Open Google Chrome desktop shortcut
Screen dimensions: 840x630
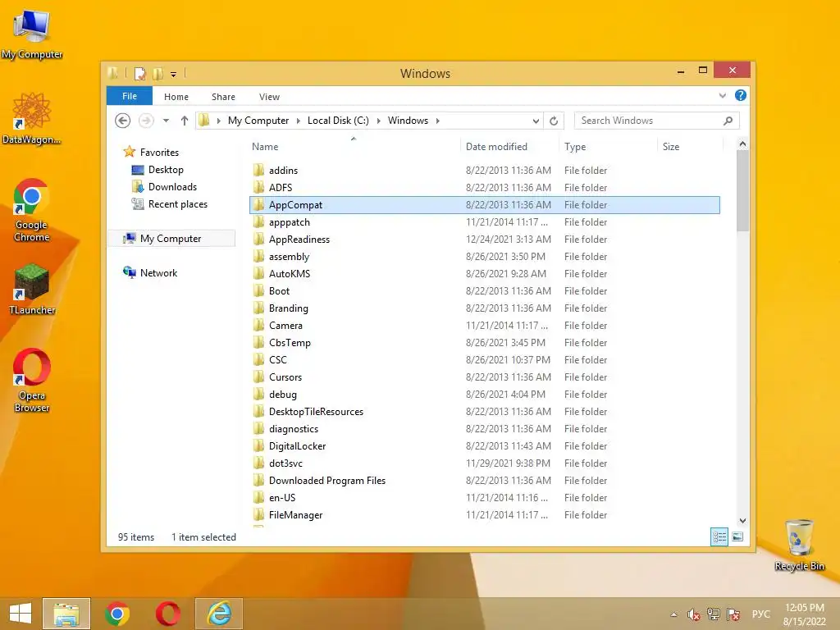point(32,211)
